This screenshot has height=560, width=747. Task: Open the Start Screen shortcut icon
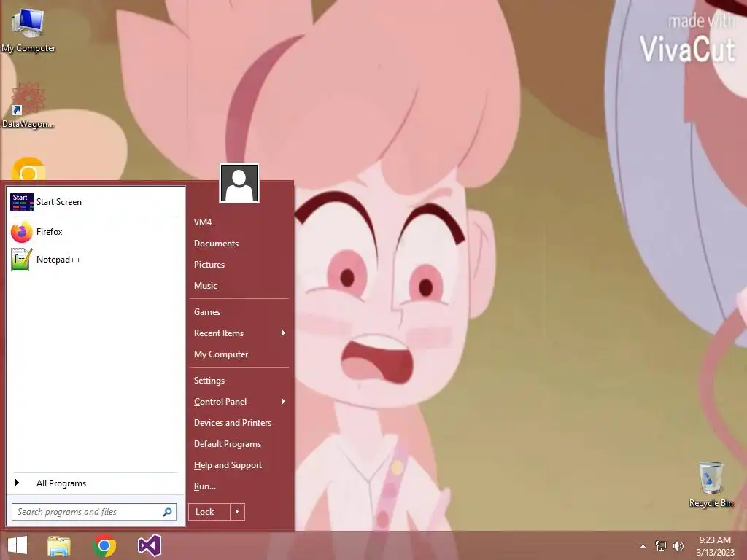pyautogui.click(x=21, y=202)
